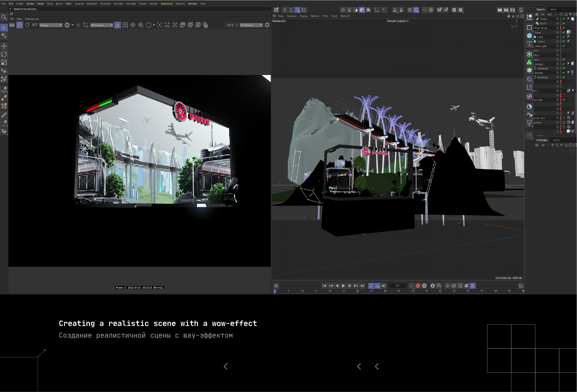Select the crop render region icon
This screenshot has width=577, height=392.
pos(86,25)
